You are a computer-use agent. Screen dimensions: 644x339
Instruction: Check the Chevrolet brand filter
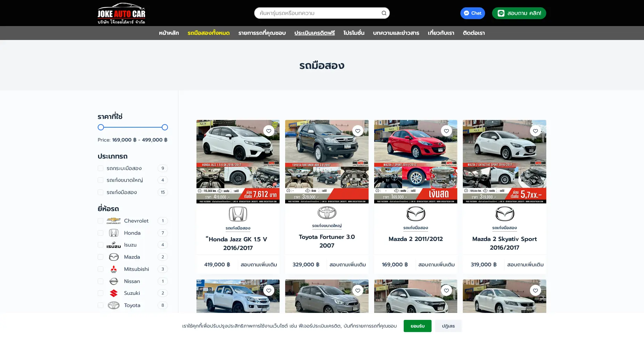[100, 221]
